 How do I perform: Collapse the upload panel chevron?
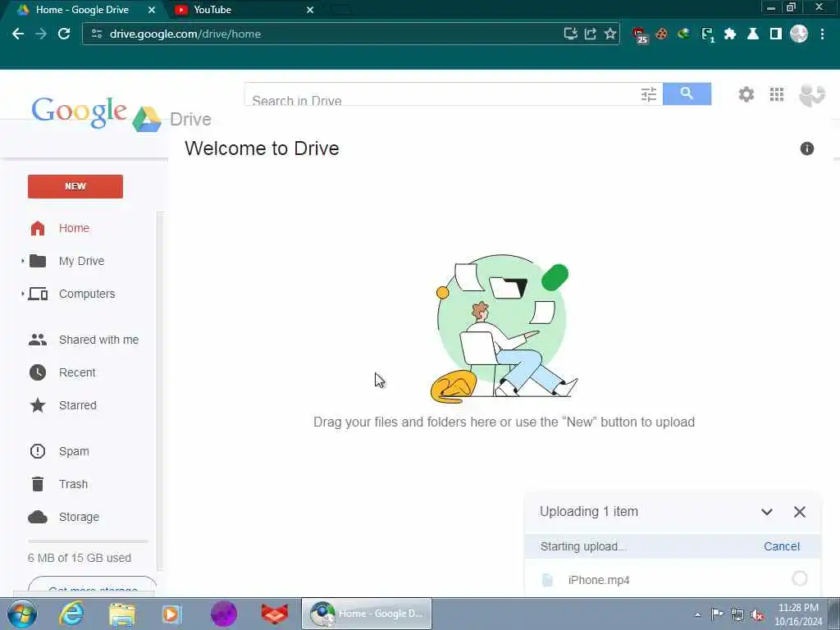[767, 512]
